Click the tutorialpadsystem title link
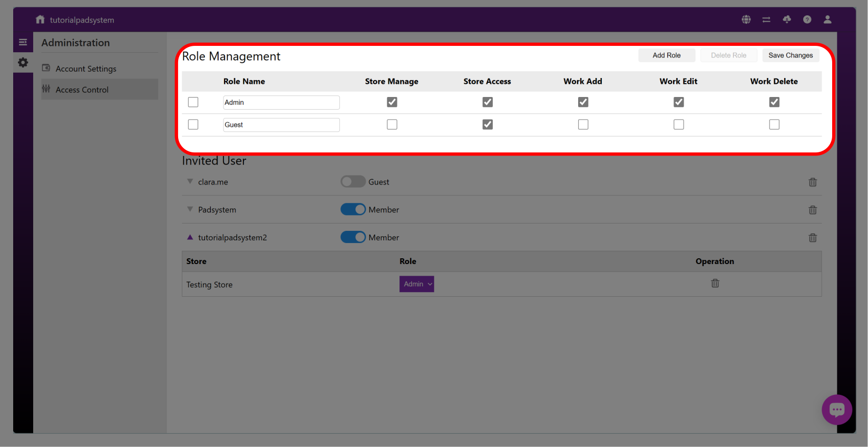Viewport: 868px width, 447px height. [82, 20]
